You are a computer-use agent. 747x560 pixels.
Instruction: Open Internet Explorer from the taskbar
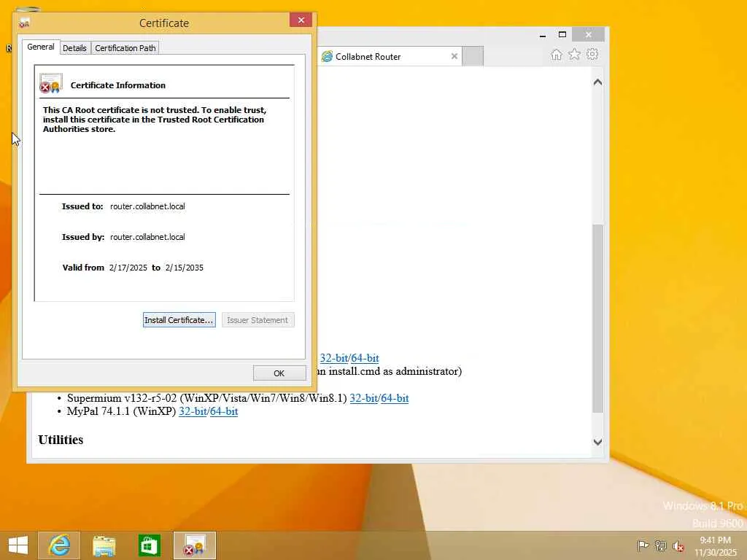pos(59,545)
